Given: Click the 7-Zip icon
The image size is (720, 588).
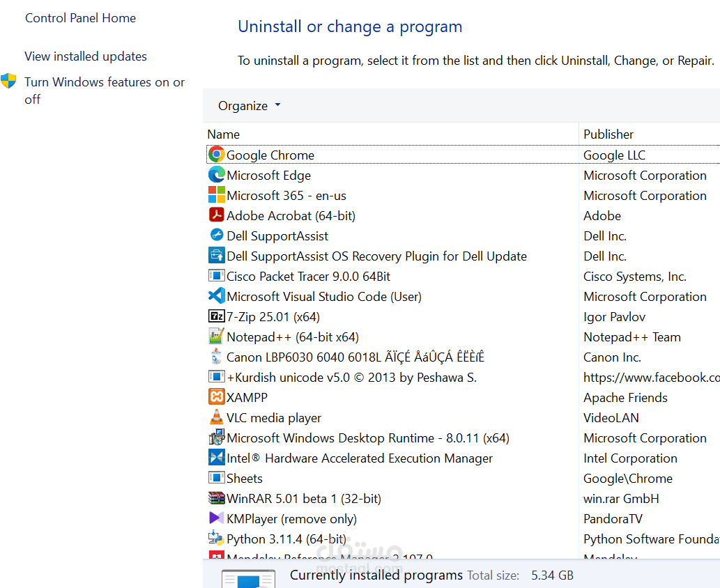Looking at the screenshot, I should point(216,316).
